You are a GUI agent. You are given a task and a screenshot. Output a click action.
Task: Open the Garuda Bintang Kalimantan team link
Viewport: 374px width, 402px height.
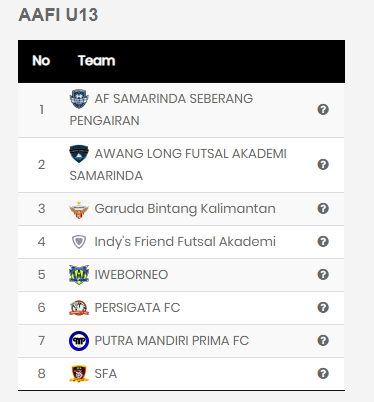(x=185, y=209)
